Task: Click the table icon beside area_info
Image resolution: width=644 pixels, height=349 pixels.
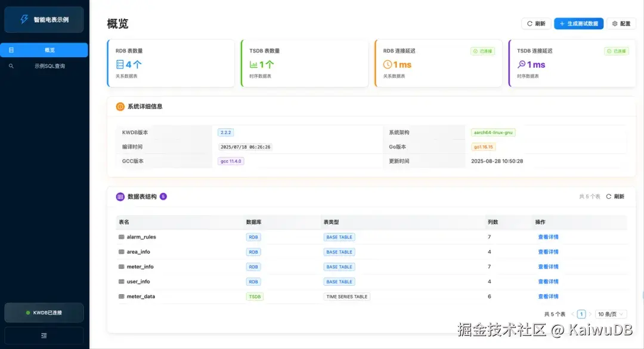Action: click(x=121, y=252)
